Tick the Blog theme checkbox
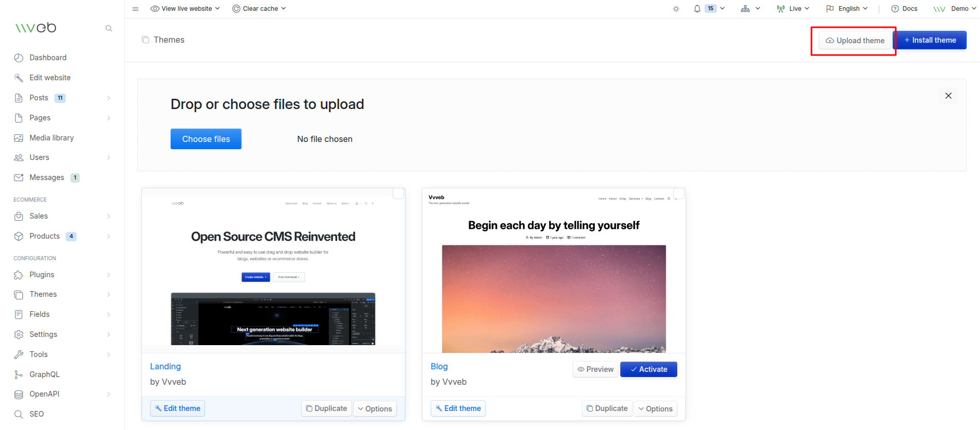980x430 pixels. (x=679, y=193)
